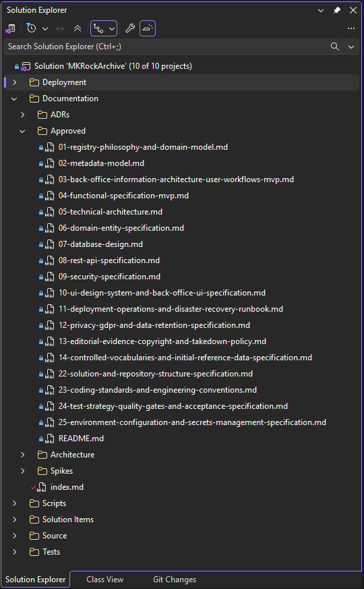Click markdown icon of 02-metadata-model.md
The width and height of the screenshot is (364, 589).
[x=49, y=163]
